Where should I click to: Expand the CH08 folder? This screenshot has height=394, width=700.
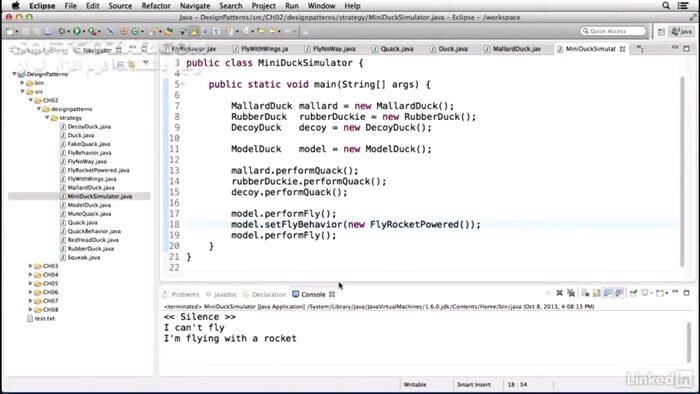tap(30, 309)
